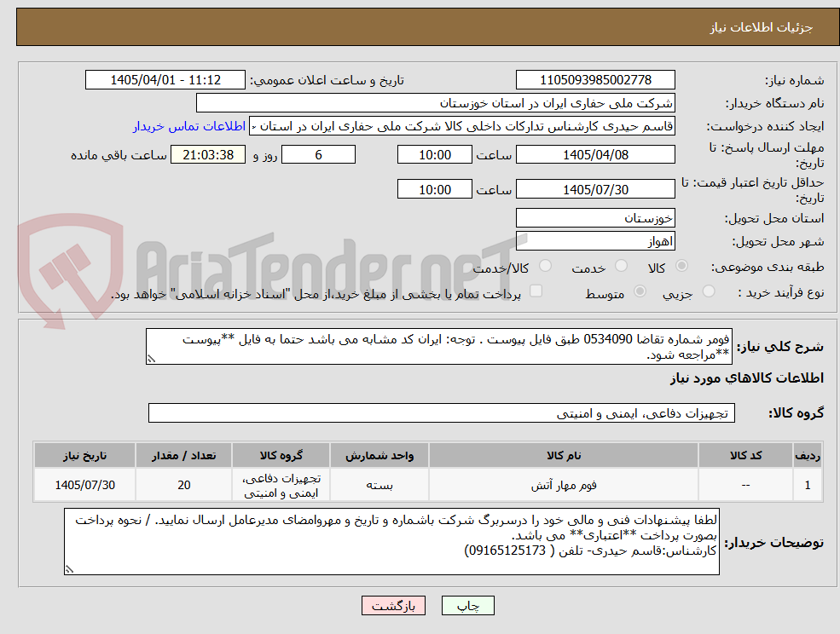Toggle the Islamic treasury payment checkbox
Image resolution: width=840 pixels, height=634 pixels.
(536, 291)
